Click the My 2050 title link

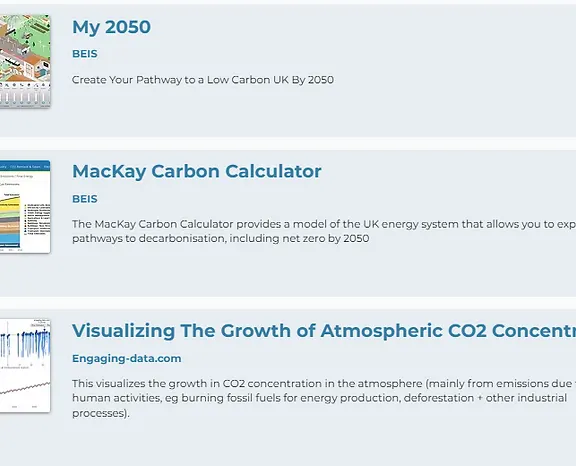tap(111, 27)
